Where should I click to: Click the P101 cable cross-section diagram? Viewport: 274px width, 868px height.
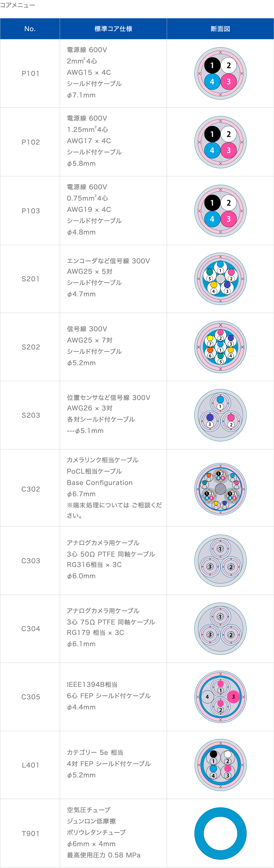pyautogui.click(x=221, y=73)
